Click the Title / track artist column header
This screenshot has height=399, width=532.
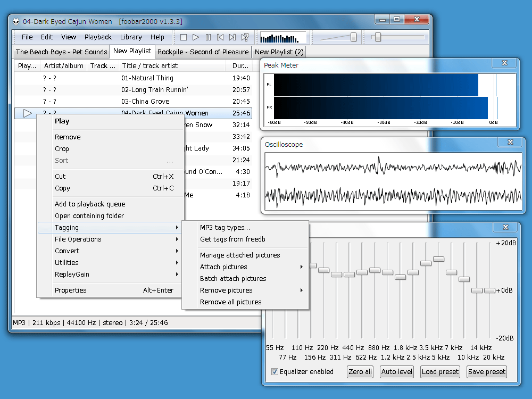point(173,66)
